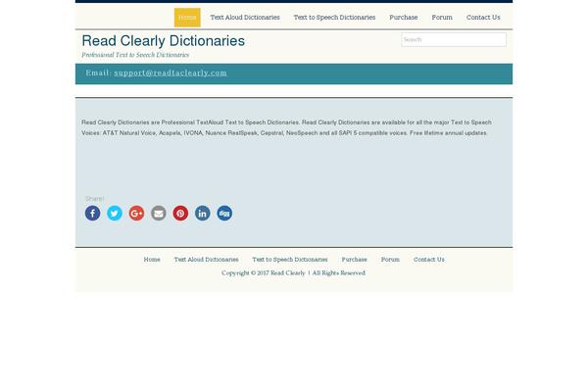Open the Purchase page from the top menu
The image size is (588, 392).
[404, 18]
